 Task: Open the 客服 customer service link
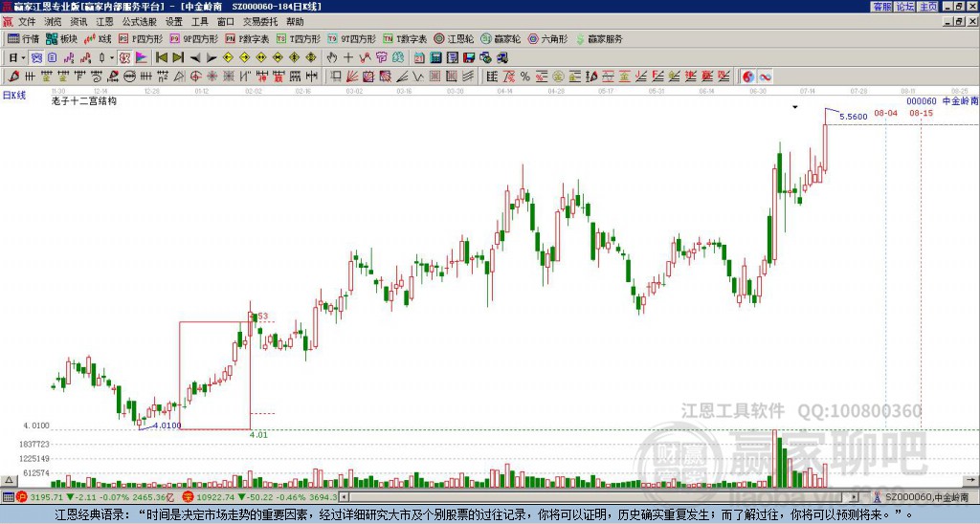pyautogui.click(x=882, y=7)
